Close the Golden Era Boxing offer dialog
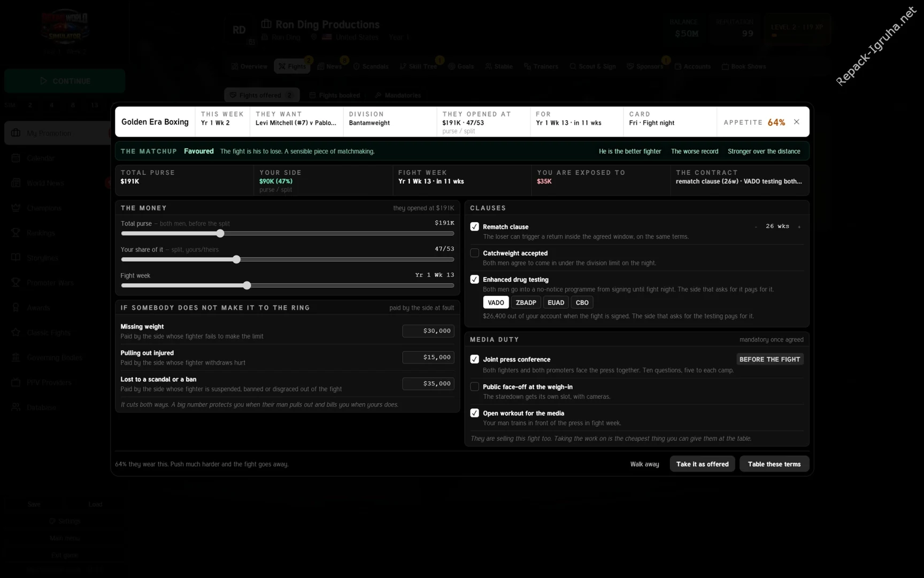 (797, 122)
